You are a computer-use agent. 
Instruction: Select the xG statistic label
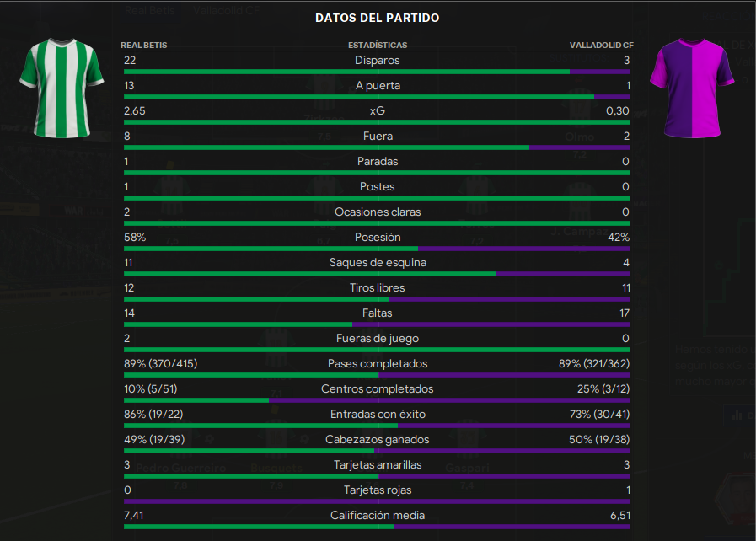377,111
